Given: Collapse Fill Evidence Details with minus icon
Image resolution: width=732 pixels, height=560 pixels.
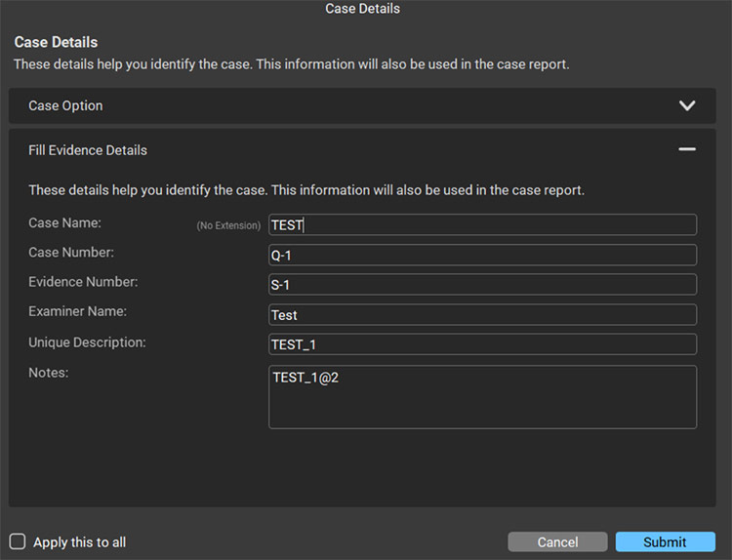Looking at the screenshot, I should [687, 149].
